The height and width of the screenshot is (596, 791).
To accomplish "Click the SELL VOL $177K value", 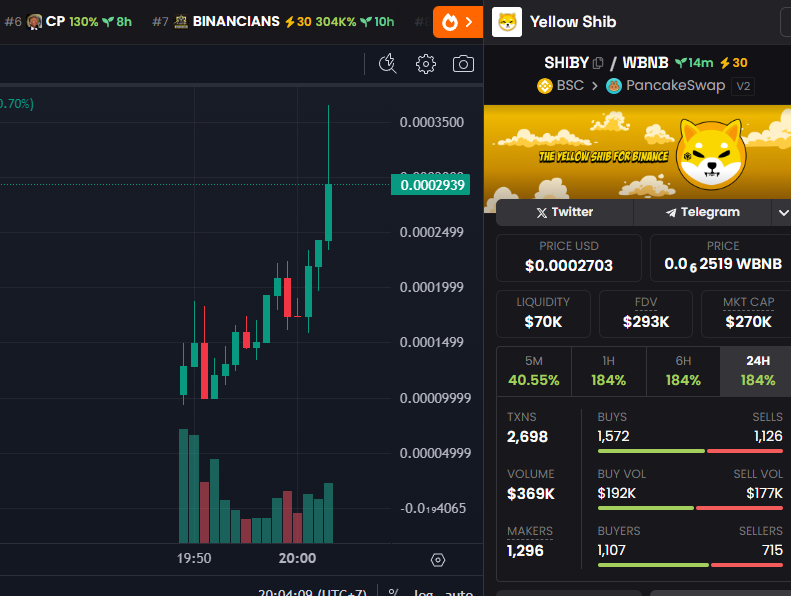I will [764, 493].
